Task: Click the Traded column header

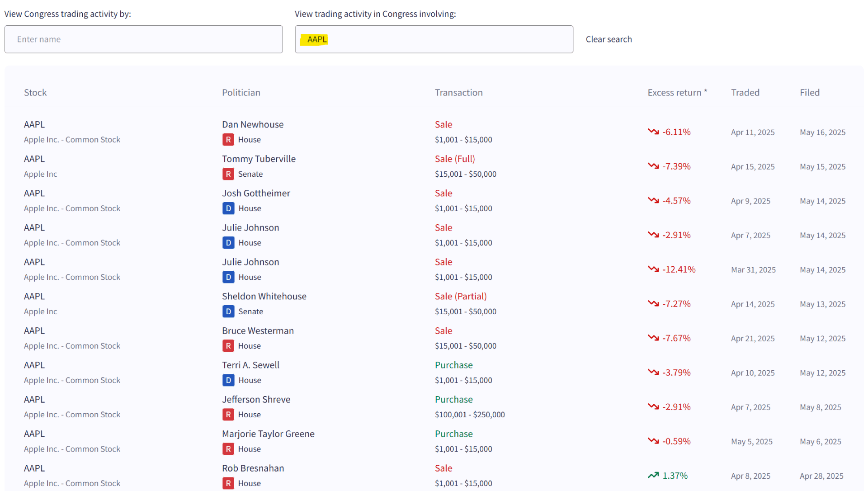Action: pos(745,92)
